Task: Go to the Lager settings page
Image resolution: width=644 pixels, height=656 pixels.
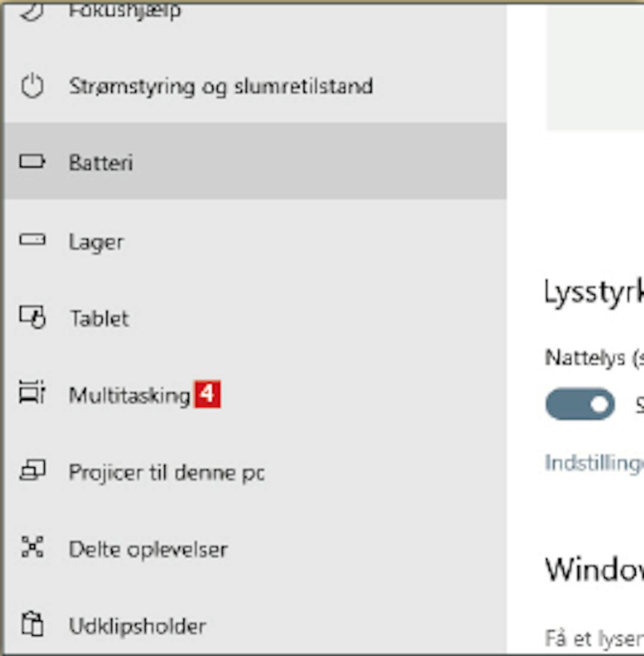Action: coord(97,242)
